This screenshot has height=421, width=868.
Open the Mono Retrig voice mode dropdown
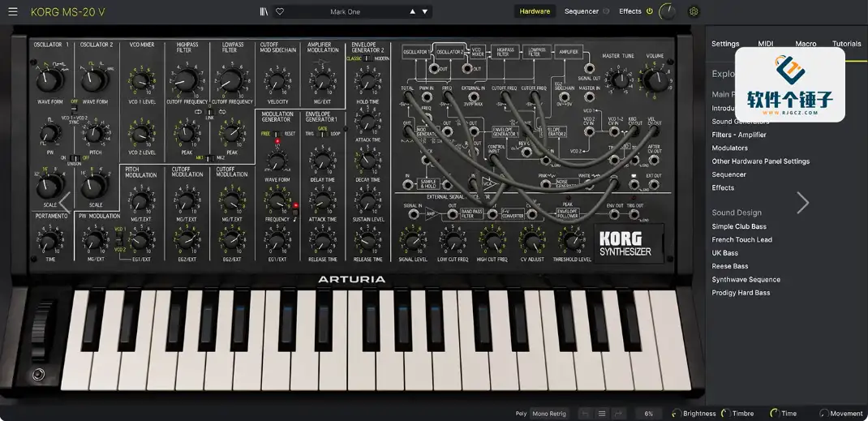coord(549,413)
